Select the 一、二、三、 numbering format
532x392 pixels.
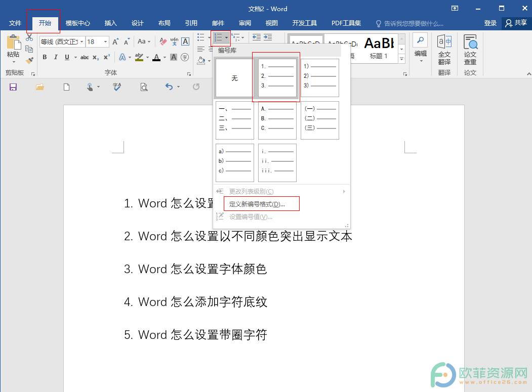pos(235,120)
